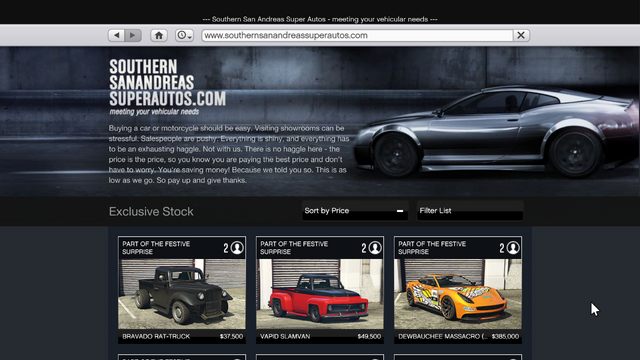Click the Exclusive Stock heading
The height and width of the screenshot is (360, 640).
[x=151, y=211]
